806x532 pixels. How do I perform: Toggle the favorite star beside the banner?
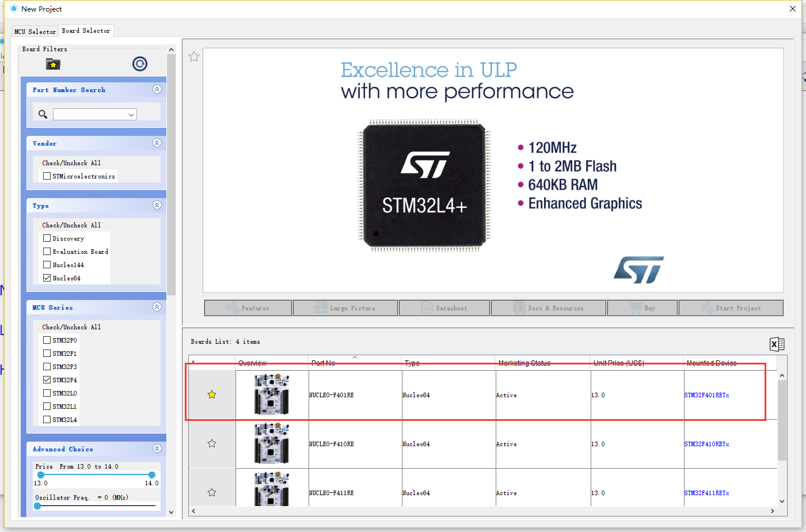(194, 56)
